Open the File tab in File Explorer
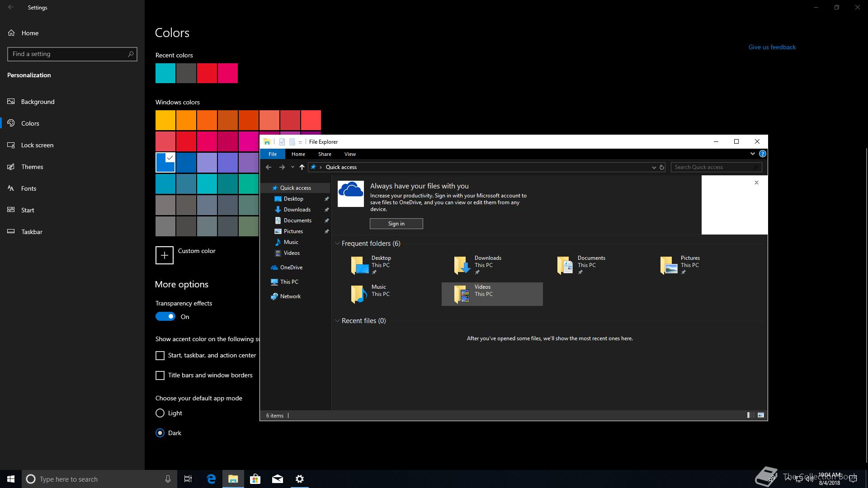The height and width of the screenshot is (488, 868). (x=273, y=154)
